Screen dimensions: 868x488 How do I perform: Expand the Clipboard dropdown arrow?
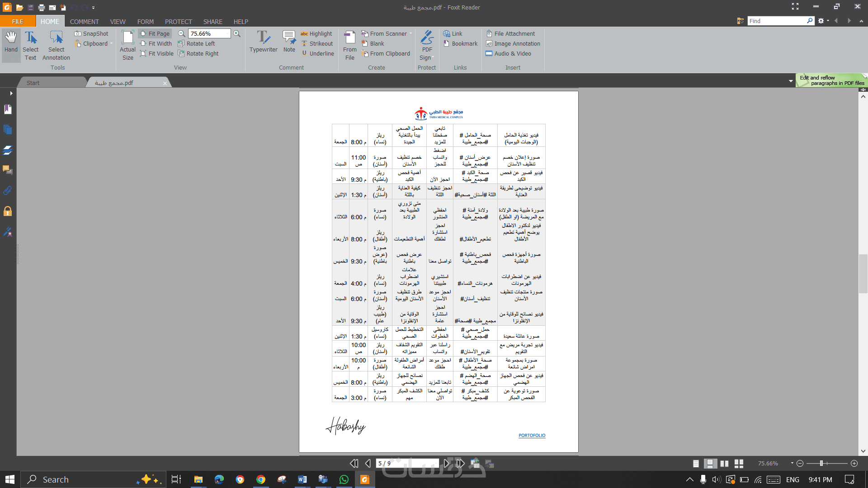111,43
